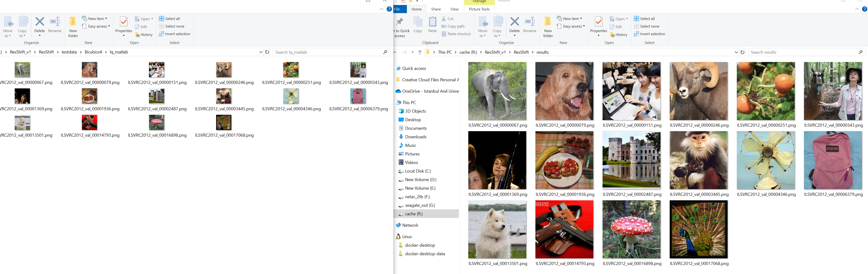The height and width of the screenshot is (274, 868).
Task: Click Paste icon in Clipboard group
Action: point(432,22)
